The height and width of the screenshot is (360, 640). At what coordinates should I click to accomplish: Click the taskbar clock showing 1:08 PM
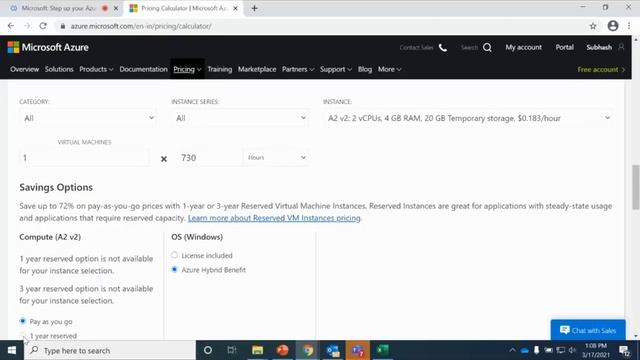pyautogui.click(x=596, y=350)
